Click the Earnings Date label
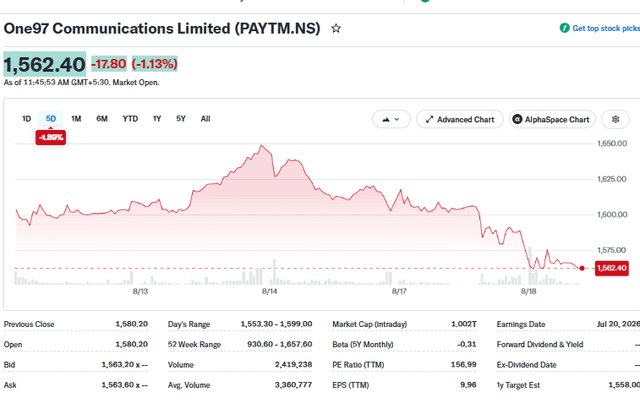 pos(521,324)
